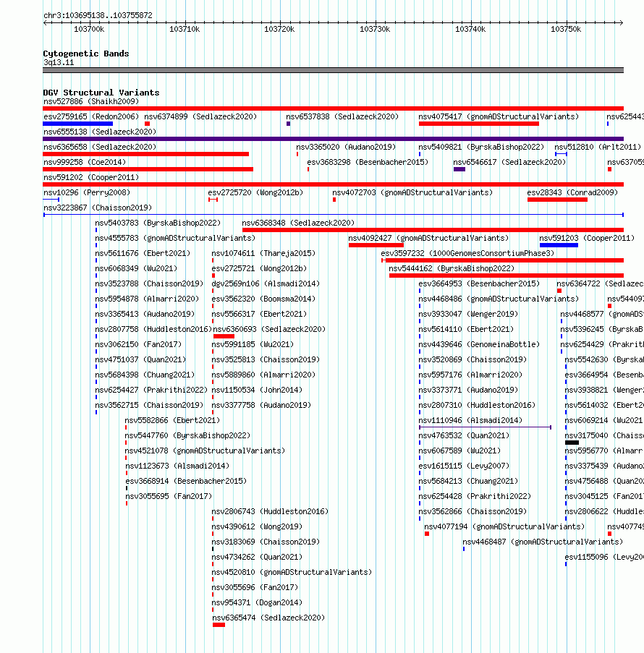Click the esv2725720 (Wong2012b) label
The height and width of the screenshot is (653, 644).
255,192
